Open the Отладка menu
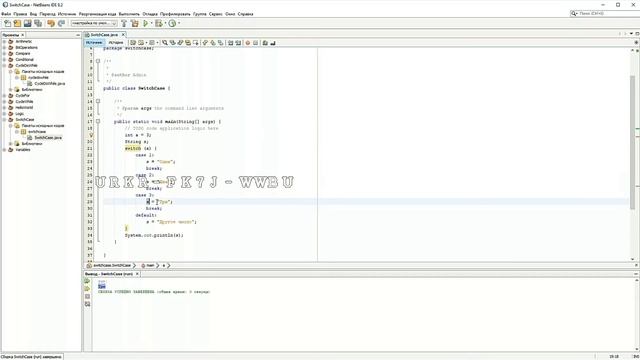Viewport: 640px width, 360px height. pos(150,14)
